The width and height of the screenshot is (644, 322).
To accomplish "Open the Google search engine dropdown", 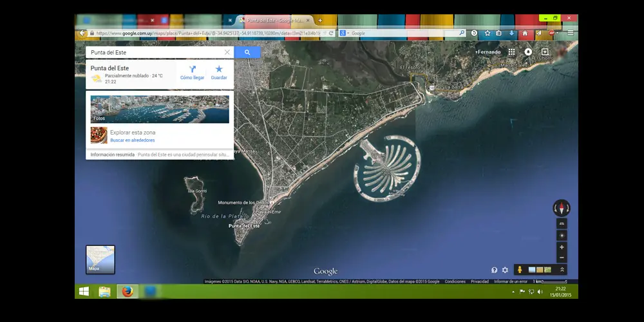I will pyautogui.click(x=344, y=33).
